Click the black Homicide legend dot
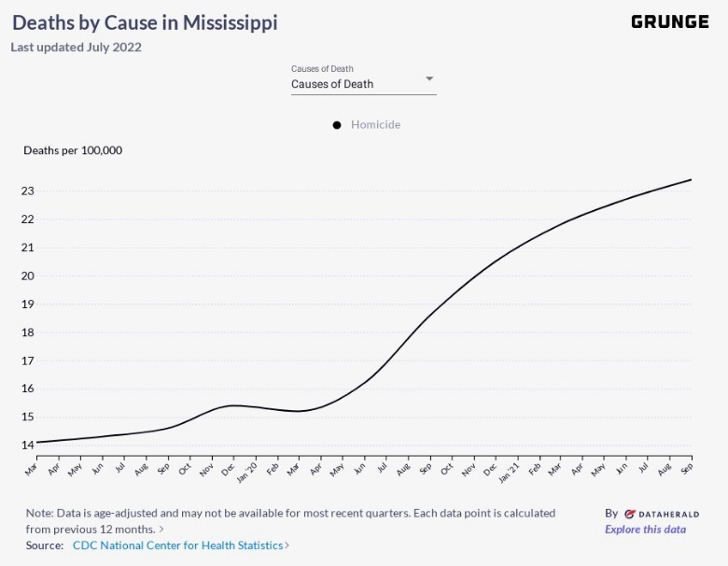This screenshot has height=566, width=728. click(337, 125)
